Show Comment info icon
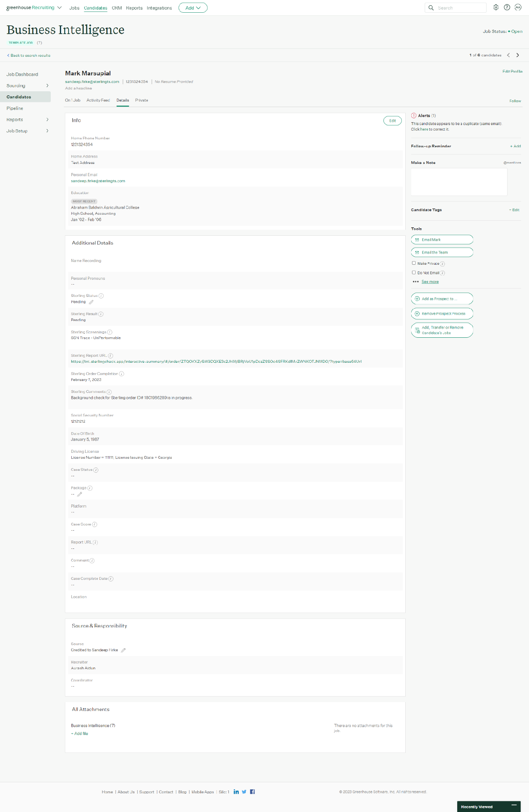529x812 pixels. click(92, 561)
